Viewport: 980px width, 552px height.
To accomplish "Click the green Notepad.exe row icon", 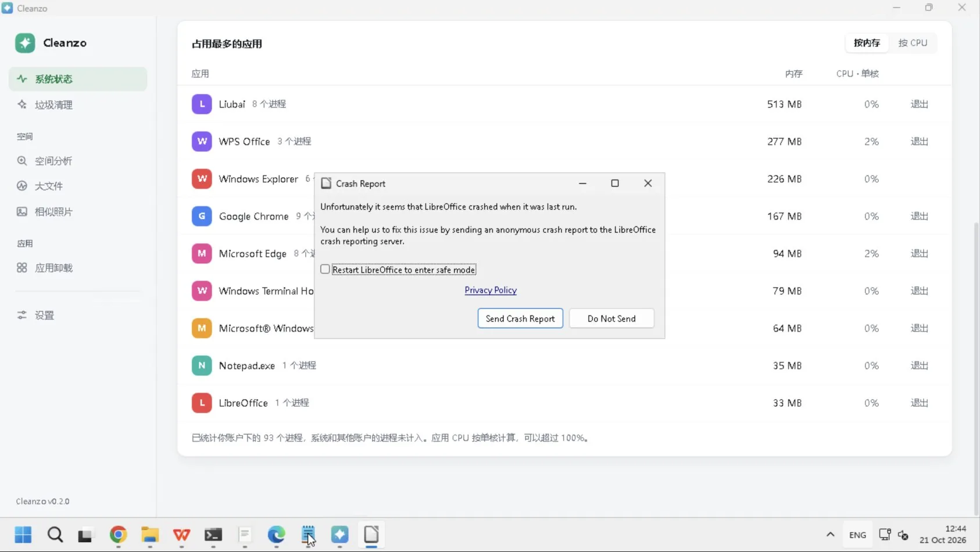I will [202, 365].
